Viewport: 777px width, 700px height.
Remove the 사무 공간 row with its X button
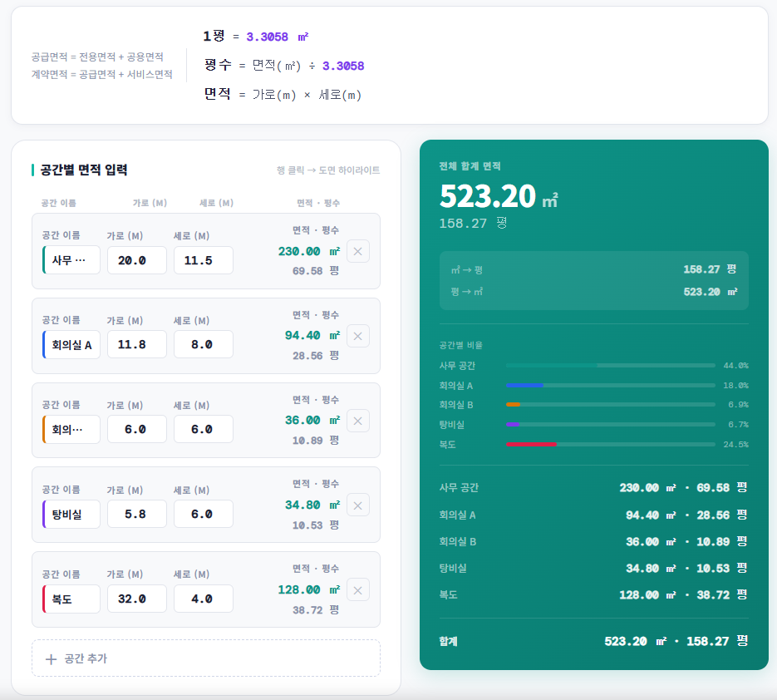click(358, 251)
